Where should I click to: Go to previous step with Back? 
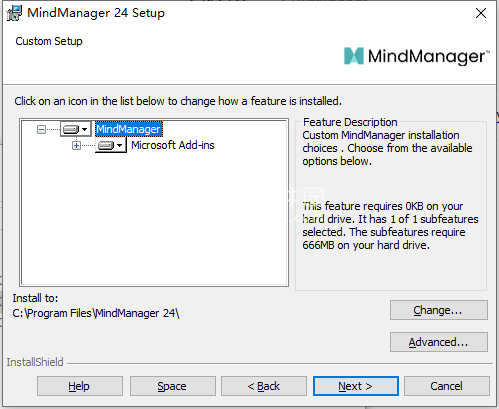click(264, 386)
